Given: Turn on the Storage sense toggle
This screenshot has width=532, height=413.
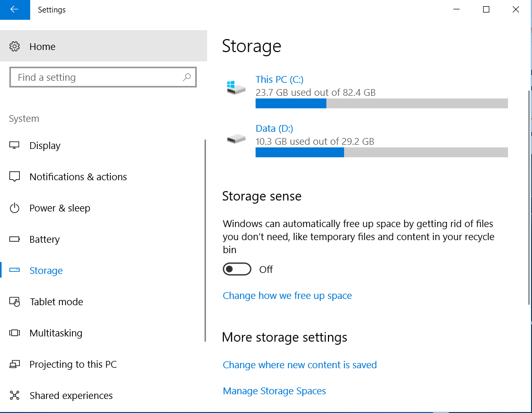Looking at the screenshot, I should (x=237, y=269).
